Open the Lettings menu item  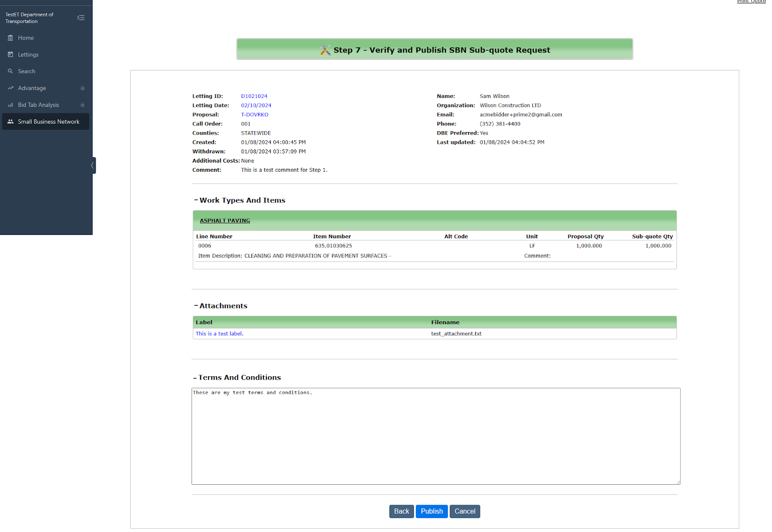coord(28,55)
